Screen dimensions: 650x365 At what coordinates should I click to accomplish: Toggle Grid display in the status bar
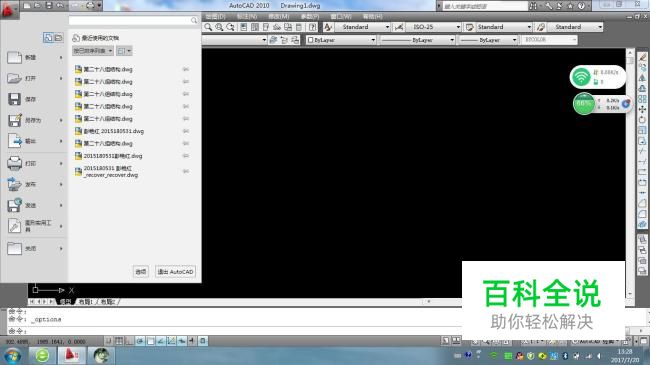119,341
